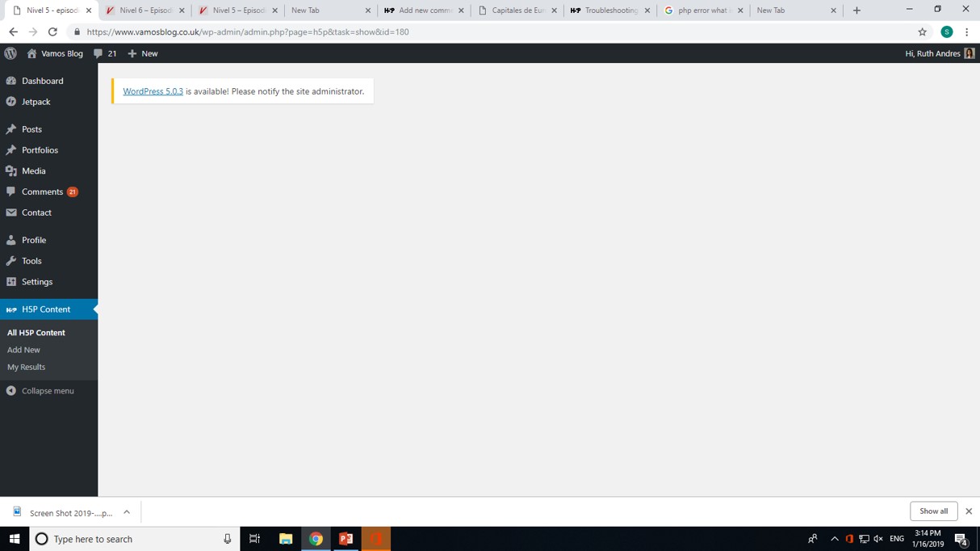Click the Portfolios pin icon
The width and height of the screenshot is (980, 551).
11,150
